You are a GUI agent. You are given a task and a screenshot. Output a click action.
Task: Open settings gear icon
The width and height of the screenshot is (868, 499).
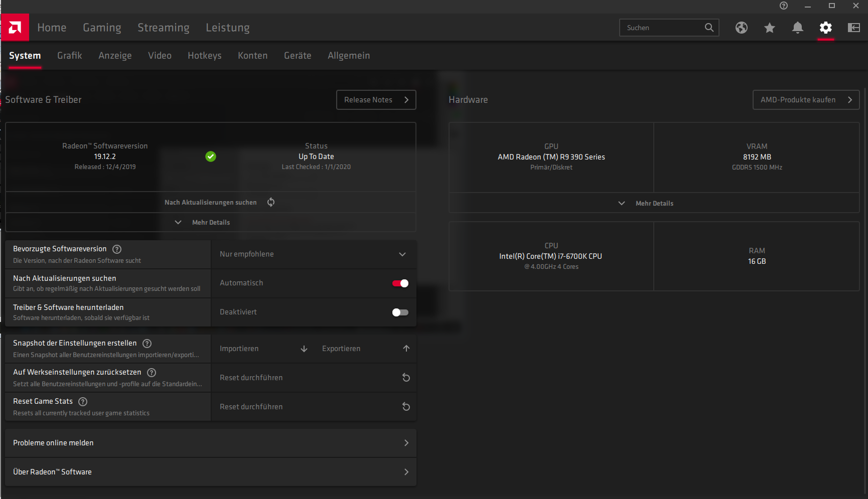click(826, 28)
